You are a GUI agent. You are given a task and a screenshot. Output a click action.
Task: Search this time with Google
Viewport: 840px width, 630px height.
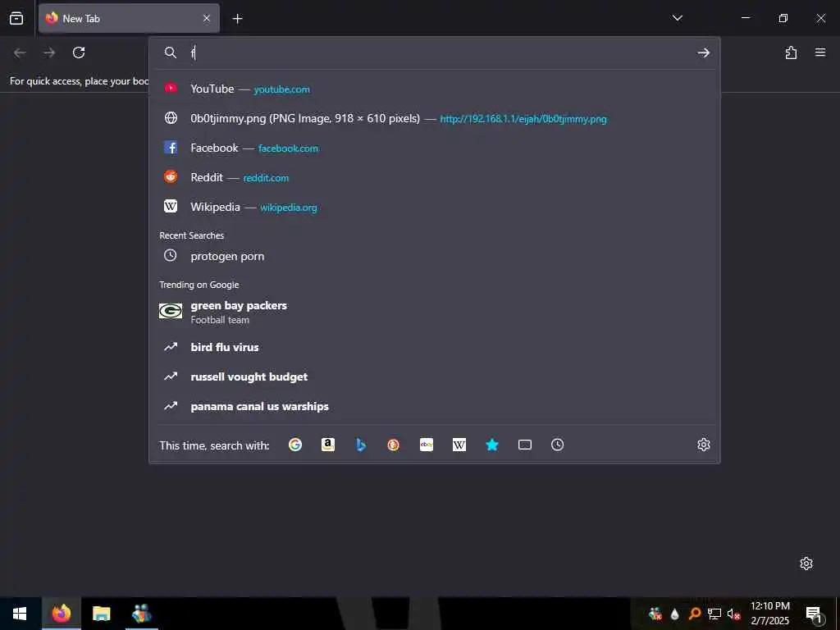click(295, 445)
